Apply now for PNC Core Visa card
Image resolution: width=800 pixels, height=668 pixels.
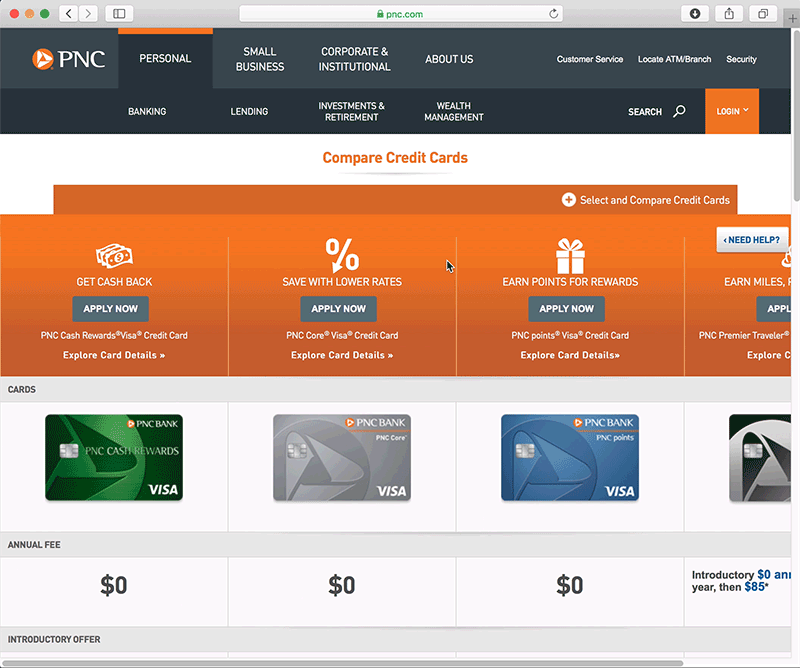coord(338,309)
